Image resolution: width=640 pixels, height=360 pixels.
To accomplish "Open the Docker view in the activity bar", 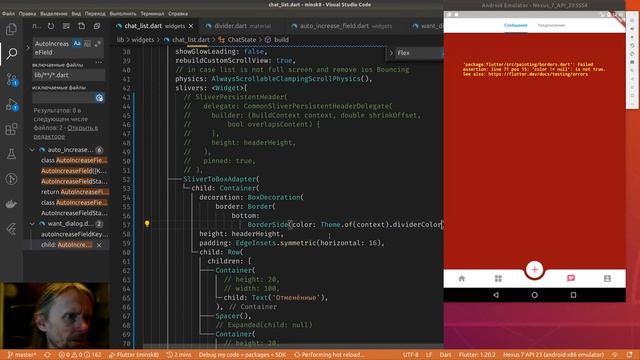I will point(11,204).
